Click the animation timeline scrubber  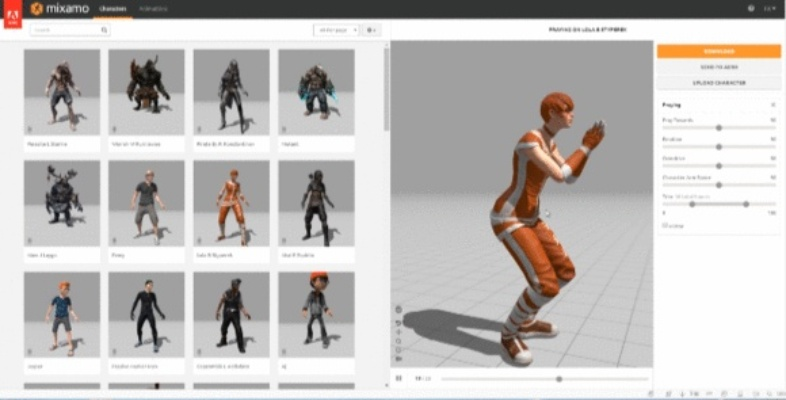click(559, 379)
